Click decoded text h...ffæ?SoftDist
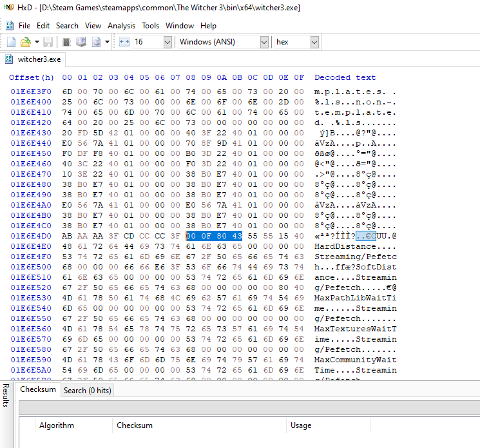 [356, 267]
